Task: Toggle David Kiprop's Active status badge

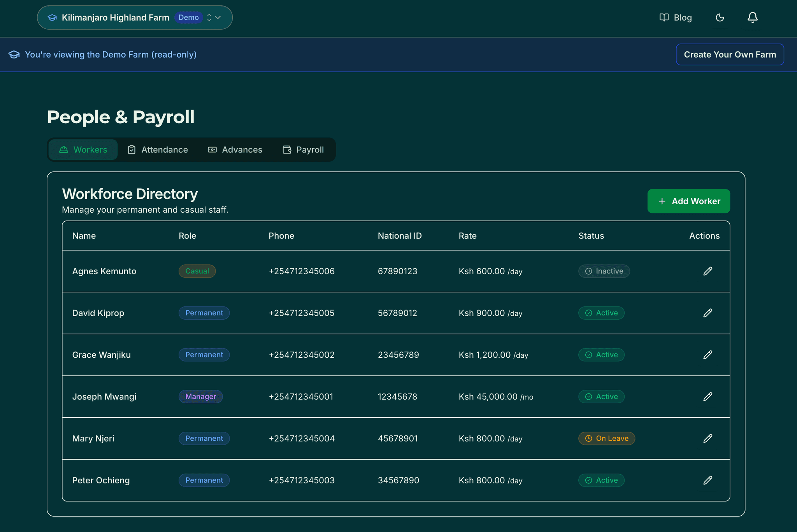Action: pyautogui.click(x=601, y=313)
